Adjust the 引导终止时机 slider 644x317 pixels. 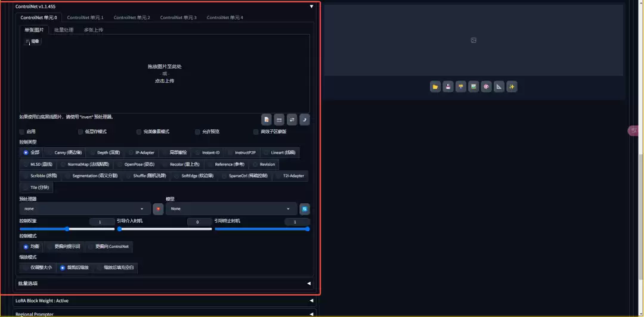click(262, 229)
